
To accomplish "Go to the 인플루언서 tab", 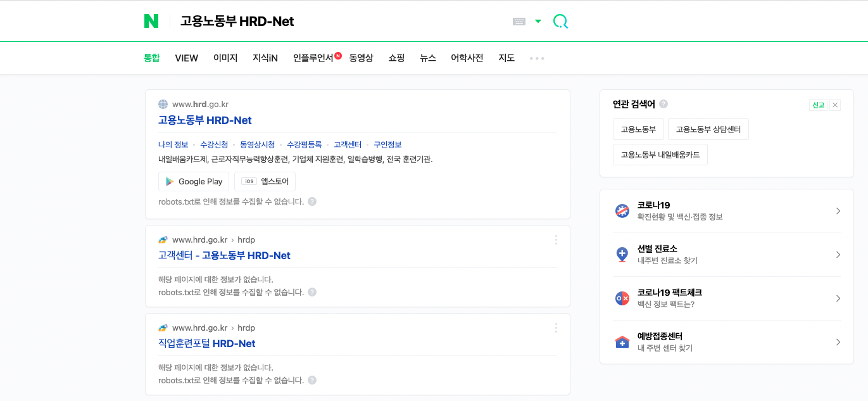I will coord(313,58).
